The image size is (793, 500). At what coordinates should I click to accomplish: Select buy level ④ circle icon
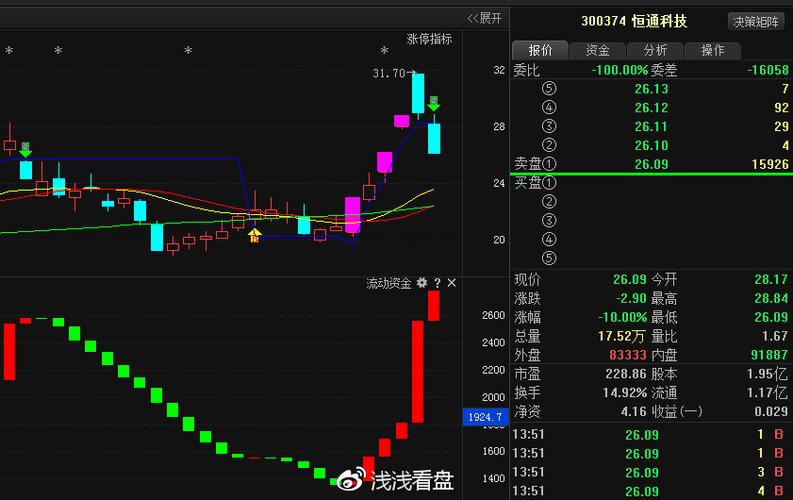pos(549,240)
